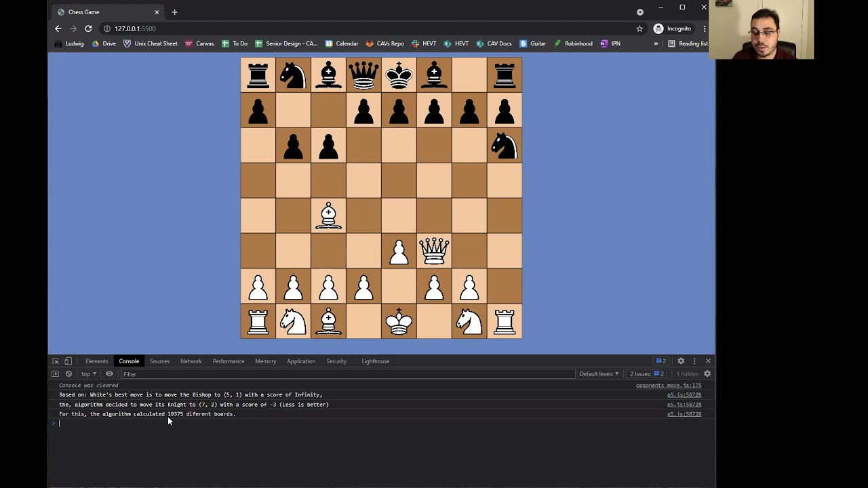
Task: Select the white rook in bottom-right corner
Action: point(505,321)
